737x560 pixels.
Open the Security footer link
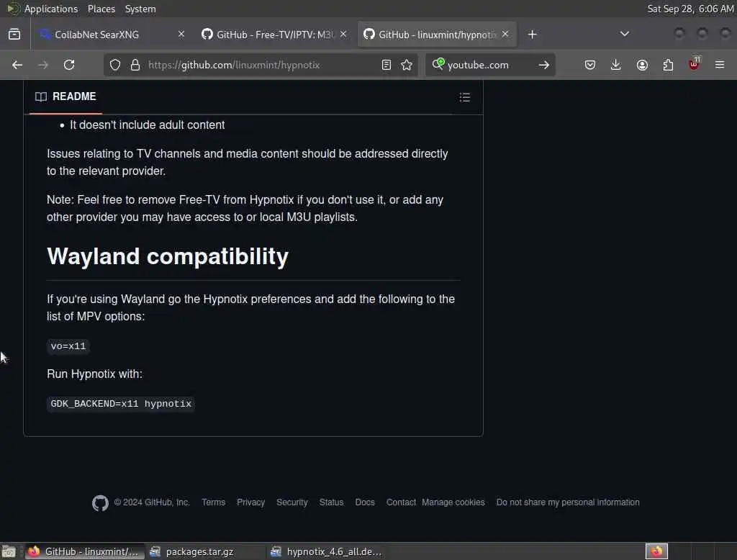(292, 502)
